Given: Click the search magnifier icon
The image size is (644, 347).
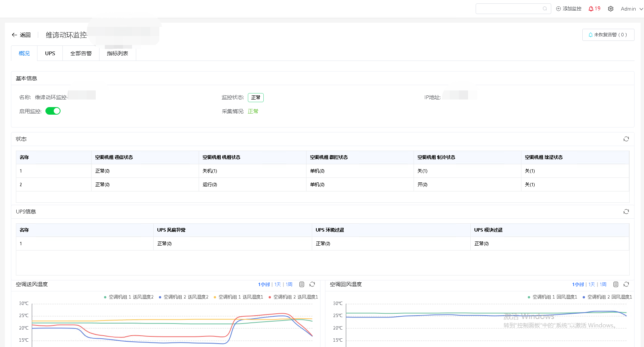Looking at the screenshot, I should point(545,9).
